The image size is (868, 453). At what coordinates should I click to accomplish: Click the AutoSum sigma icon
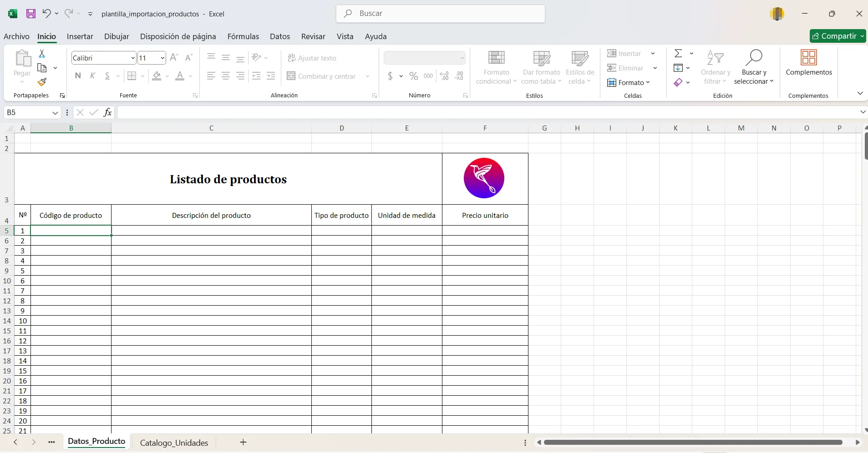pos(678,53)
